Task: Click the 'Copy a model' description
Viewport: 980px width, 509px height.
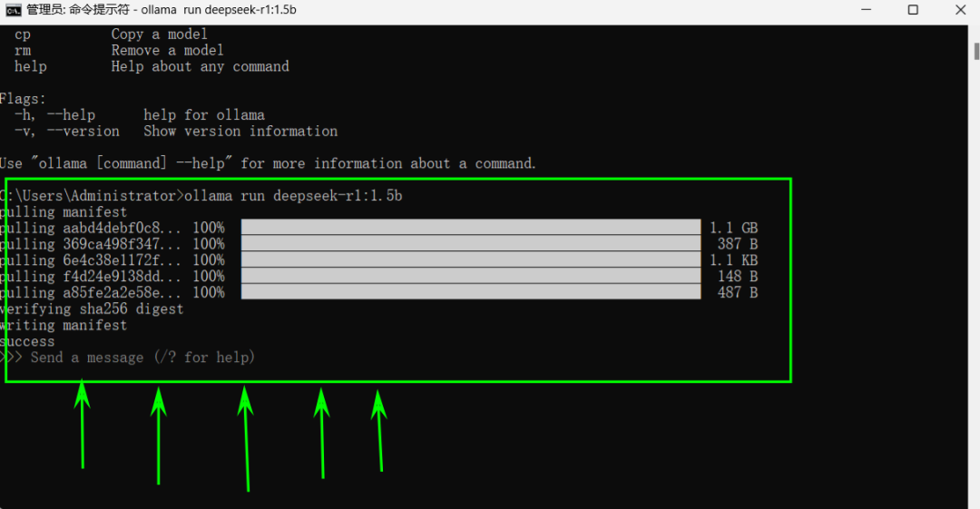Action: pyautogui.click(x=160, y=34)
